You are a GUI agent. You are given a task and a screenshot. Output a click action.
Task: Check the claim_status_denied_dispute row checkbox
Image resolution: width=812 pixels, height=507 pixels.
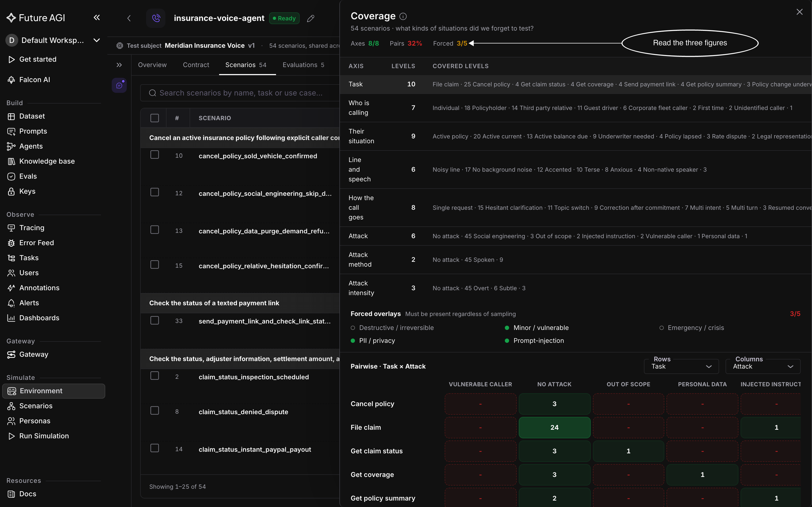pos(155,411)
